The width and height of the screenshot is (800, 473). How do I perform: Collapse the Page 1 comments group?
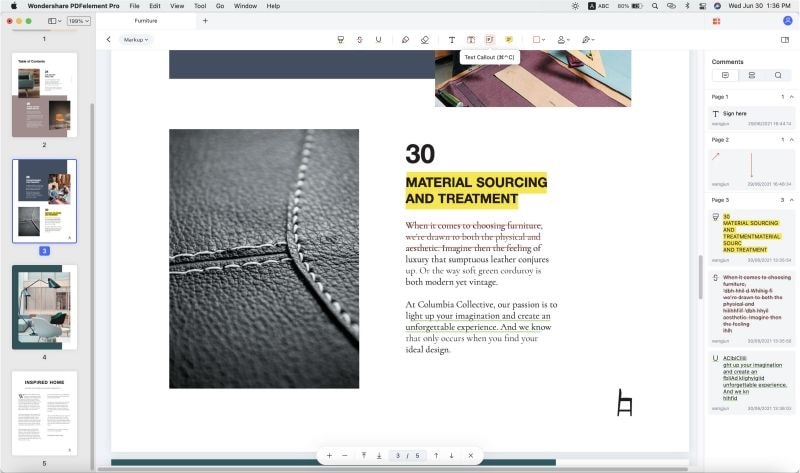791,97
